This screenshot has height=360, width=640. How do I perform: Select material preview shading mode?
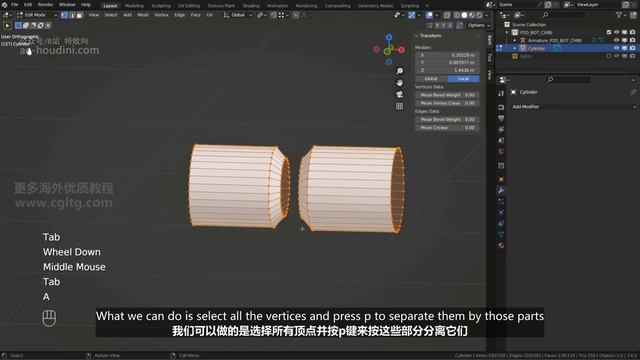point(472,15)
